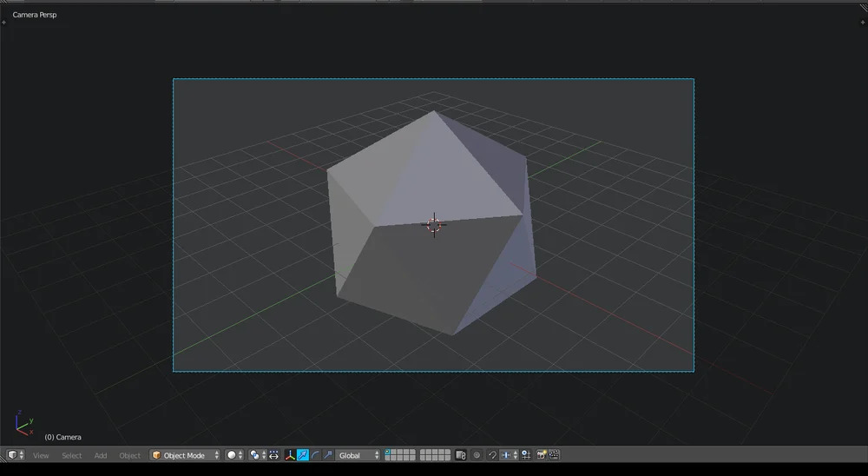Click the OpenGL render image camera icon
Viewport: 868px width, 476px height.
(x=542, y=455)
